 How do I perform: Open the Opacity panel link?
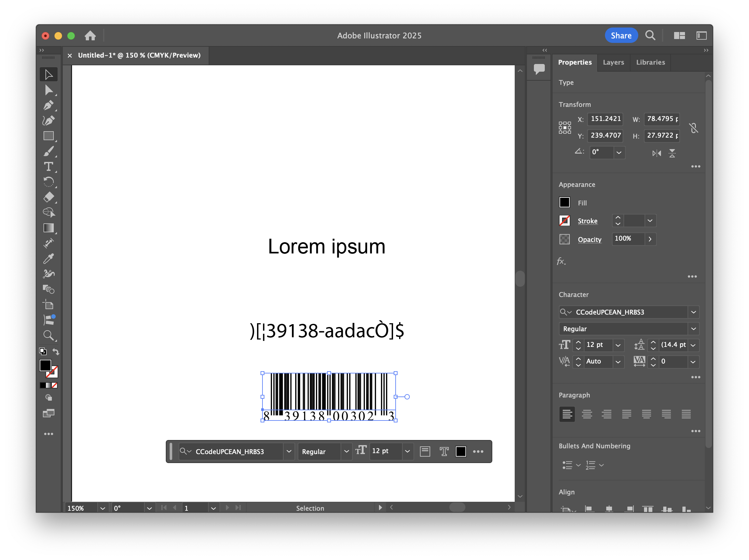(x=589, y=239)
